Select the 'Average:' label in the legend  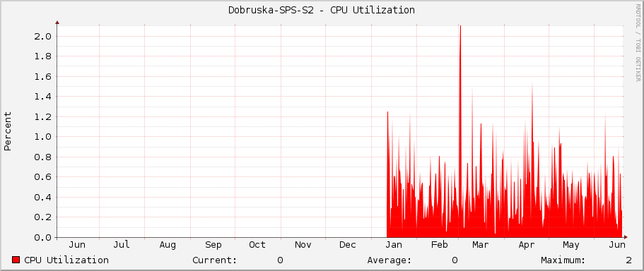point(390,260)
